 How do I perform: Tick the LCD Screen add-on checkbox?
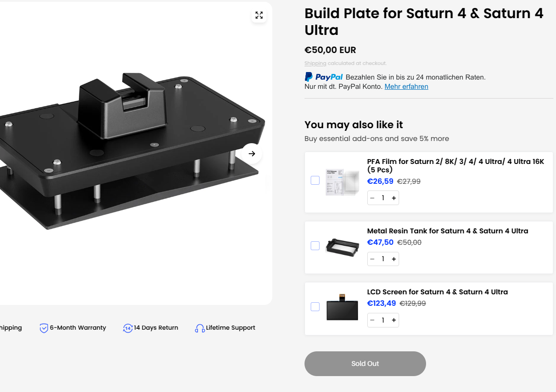[x=315, y=307]
